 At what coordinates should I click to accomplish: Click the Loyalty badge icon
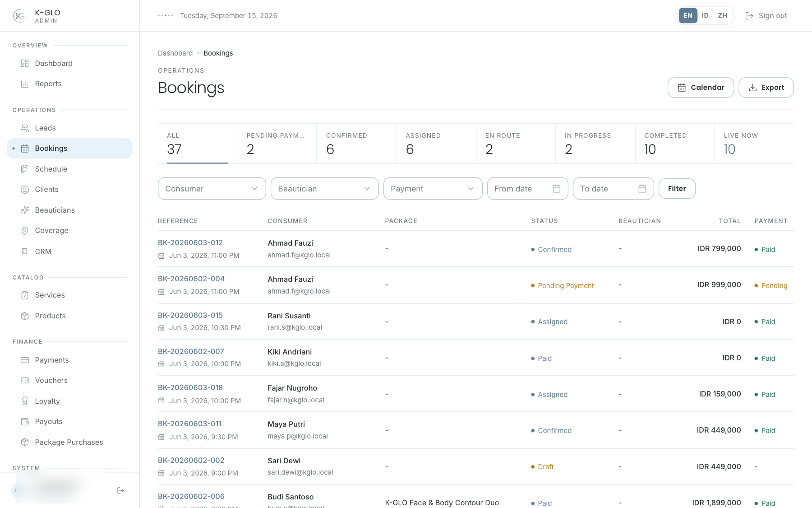tap(25, 401)
